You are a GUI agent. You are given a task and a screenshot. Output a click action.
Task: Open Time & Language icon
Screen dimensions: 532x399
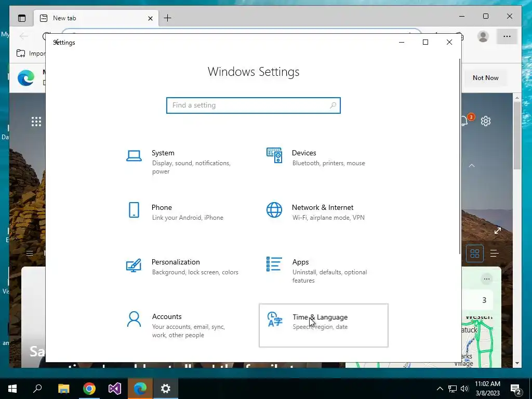click(274, 320)
